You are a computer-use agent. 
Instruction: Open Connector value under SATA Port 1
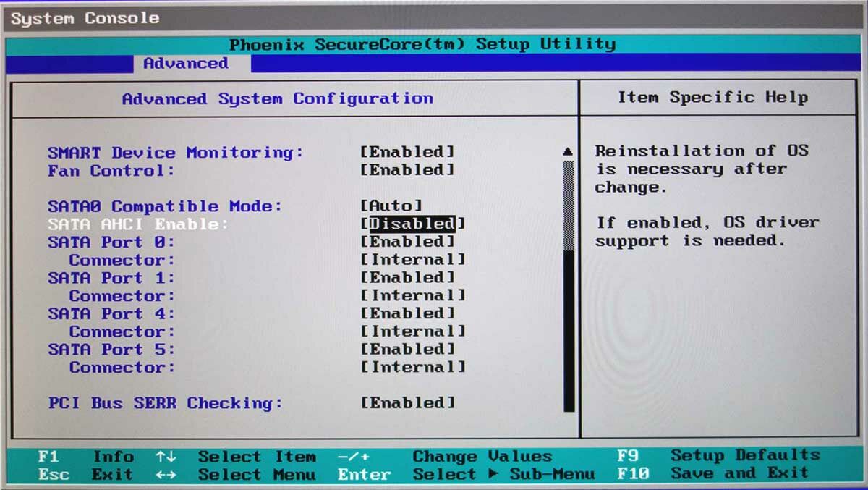[413, 295]
